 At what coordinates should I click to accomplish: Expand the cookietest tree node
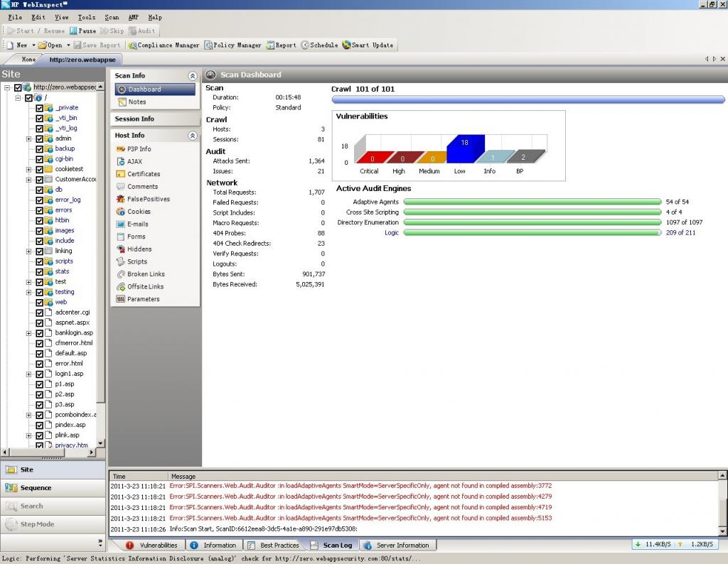point(29,169)
